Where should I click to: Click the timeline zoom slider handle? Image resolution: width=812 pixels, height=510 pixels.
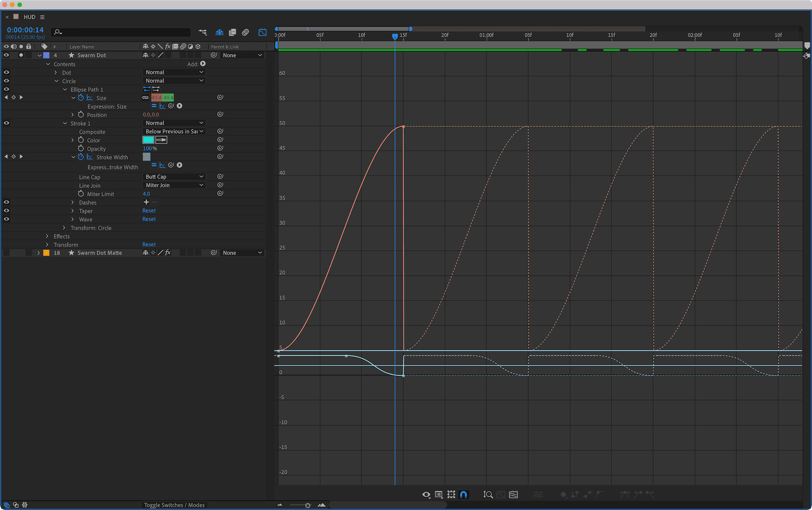(x=308, y=506)
